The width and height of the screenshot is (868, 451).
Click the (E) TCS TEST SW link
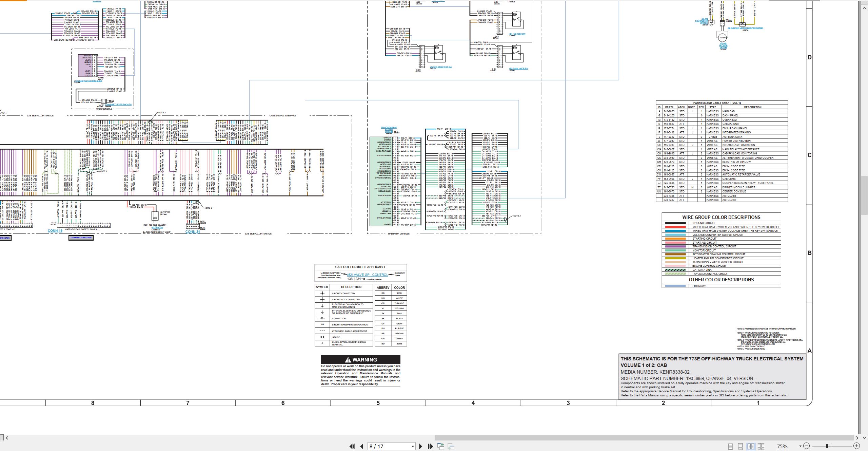click(517, 34)
